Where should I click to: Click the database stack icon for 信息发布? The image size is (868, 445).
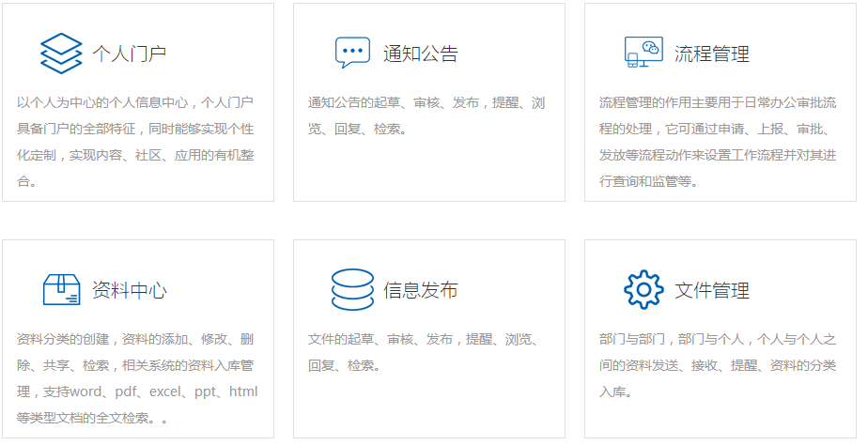click(352, 289)
